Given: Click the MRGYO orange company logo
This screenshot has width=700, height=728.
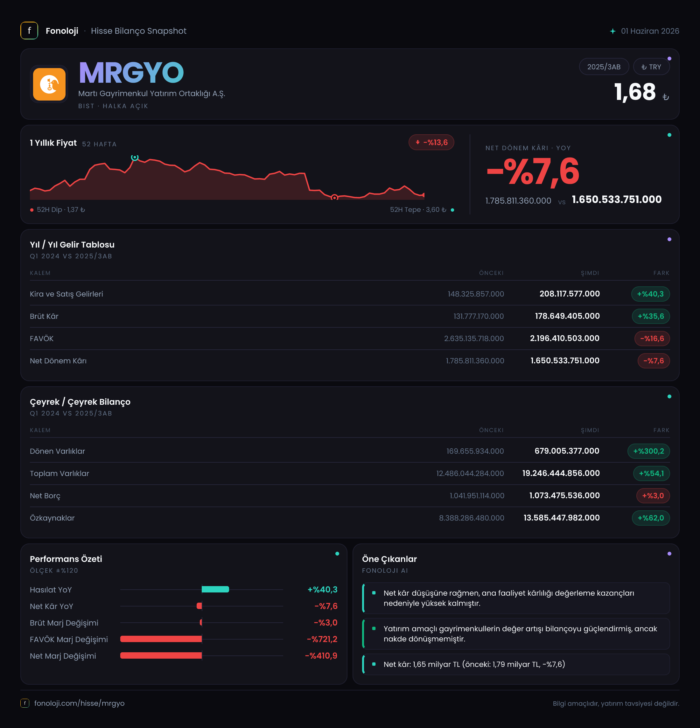Looking at the screenshot, I should tap(49, 84).
